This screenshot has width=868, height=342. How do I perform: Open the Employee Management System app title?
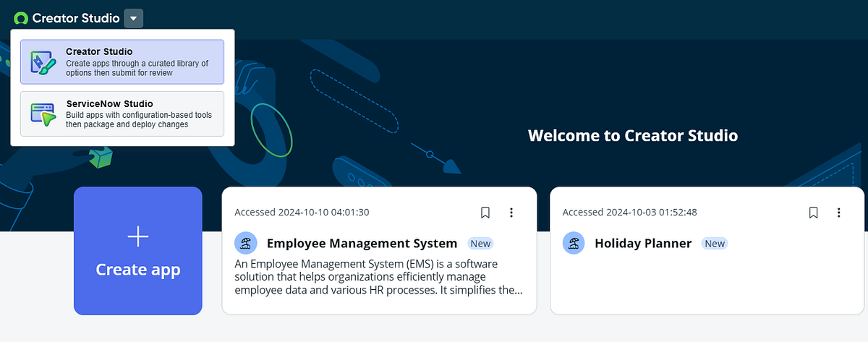(362, 244)
